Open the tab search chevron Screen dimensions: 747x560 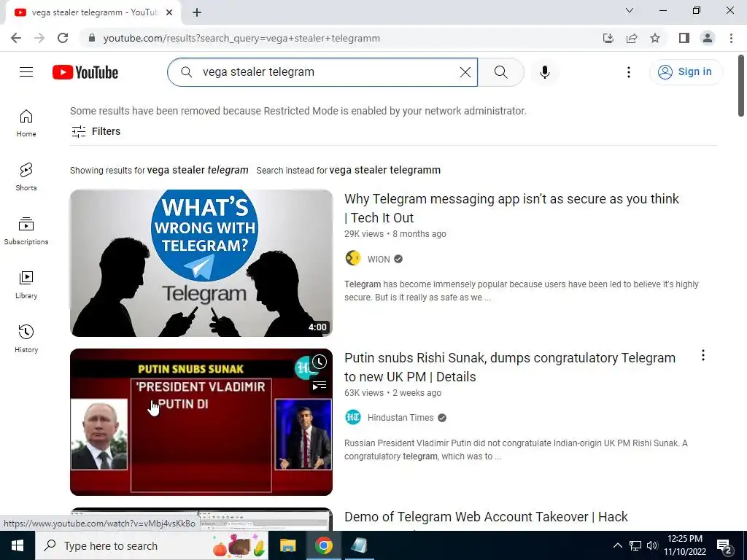630,10
